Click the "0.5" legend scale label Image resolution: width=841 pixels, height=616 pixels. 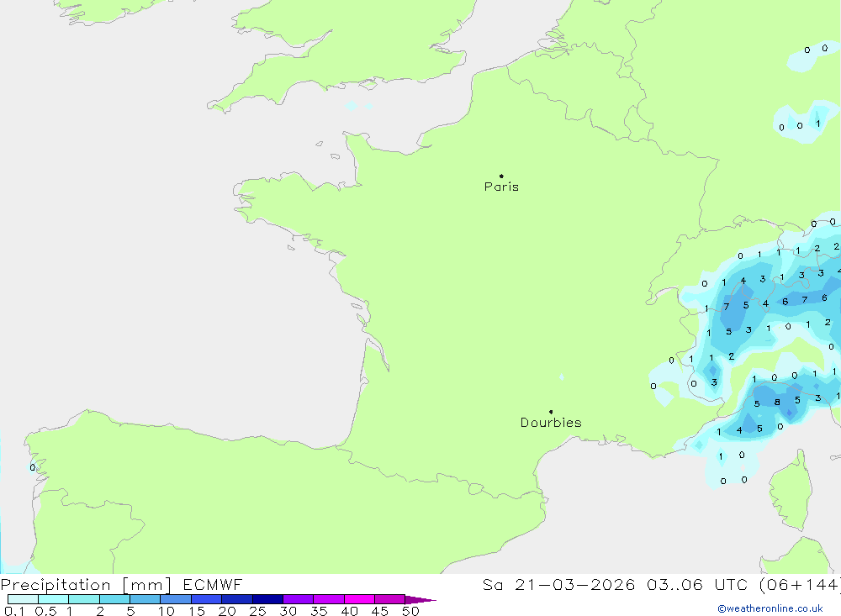click(46, 611)
